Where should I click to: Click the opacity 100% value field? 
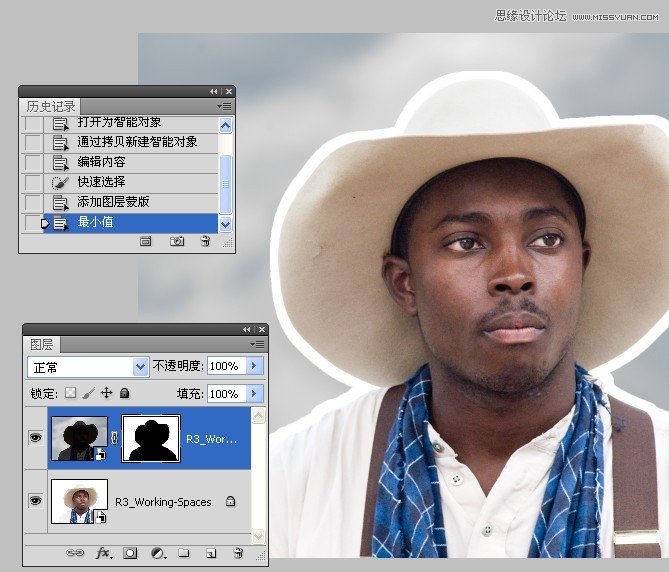click(227, 366)
